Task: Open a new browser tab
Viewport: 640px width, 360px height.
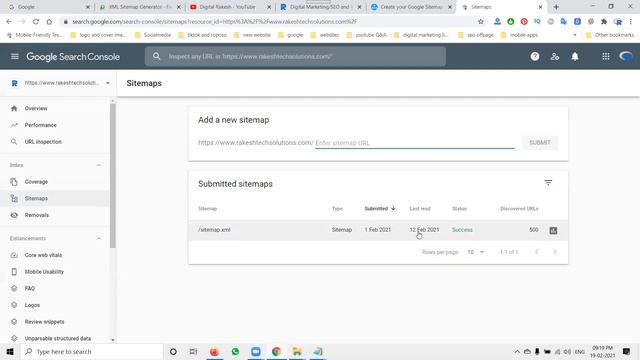Action: [556, 7]
